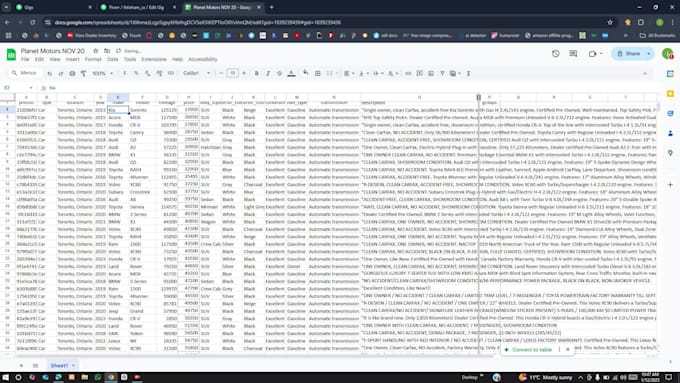The image size is (680, 383).
Task: Increase decimal places
Action: click(x=159, y=73)
